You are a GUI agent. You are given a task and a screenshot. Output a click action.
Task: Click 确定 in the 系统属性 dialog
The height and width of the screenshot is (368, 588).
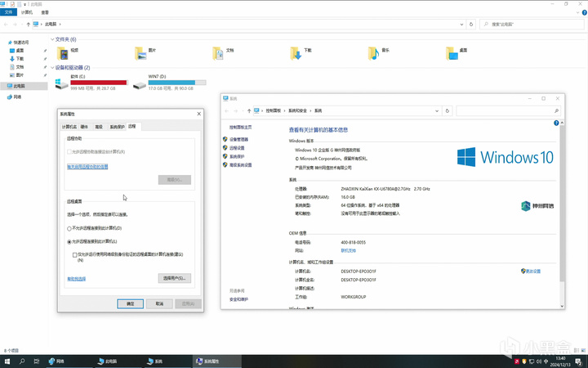coord(130,303)
